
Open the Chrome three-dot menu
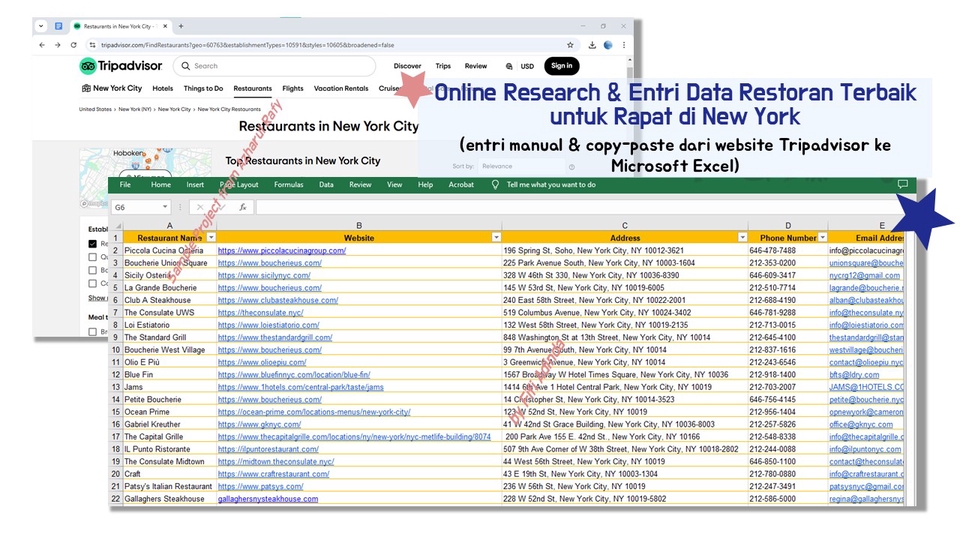tap(624, 45)
